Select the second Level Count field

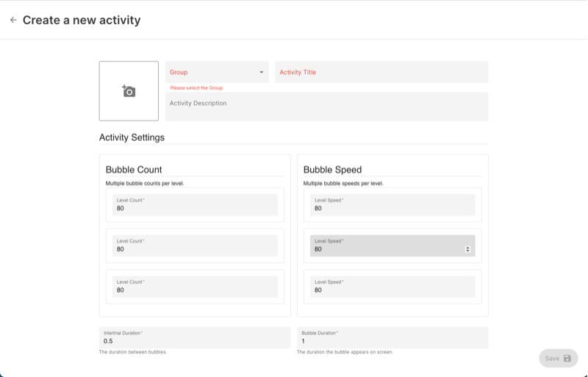[195, 246]
